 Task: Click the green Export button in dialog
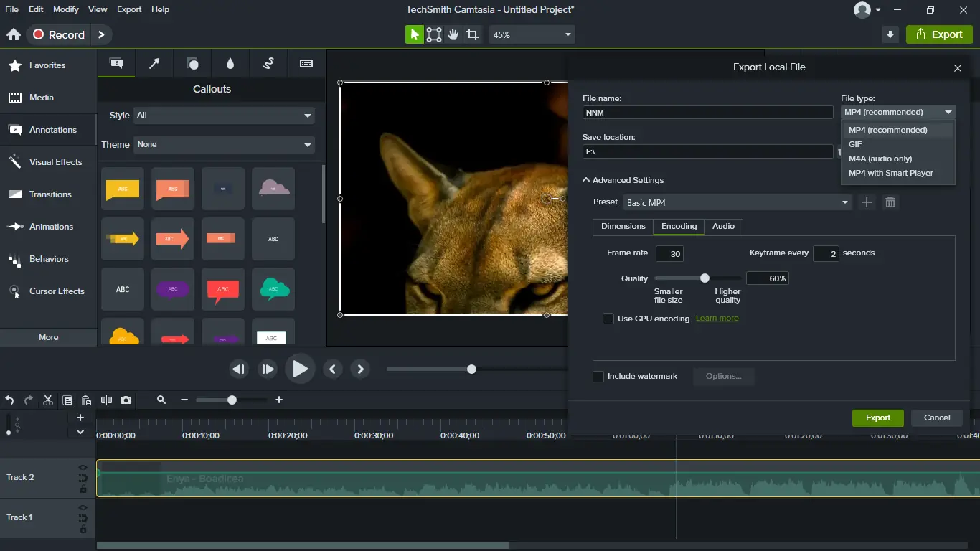pyautogui.click(x=877, y=418)
